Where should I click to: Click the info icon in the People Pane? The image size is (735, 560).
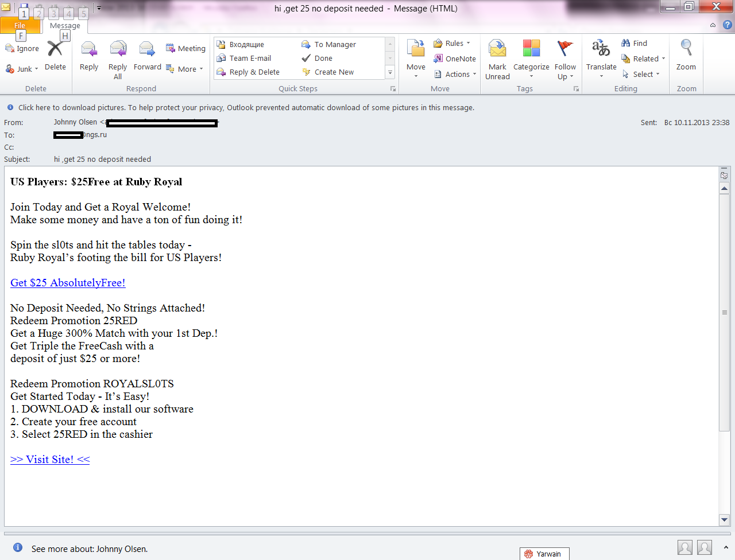click(18, 547)
